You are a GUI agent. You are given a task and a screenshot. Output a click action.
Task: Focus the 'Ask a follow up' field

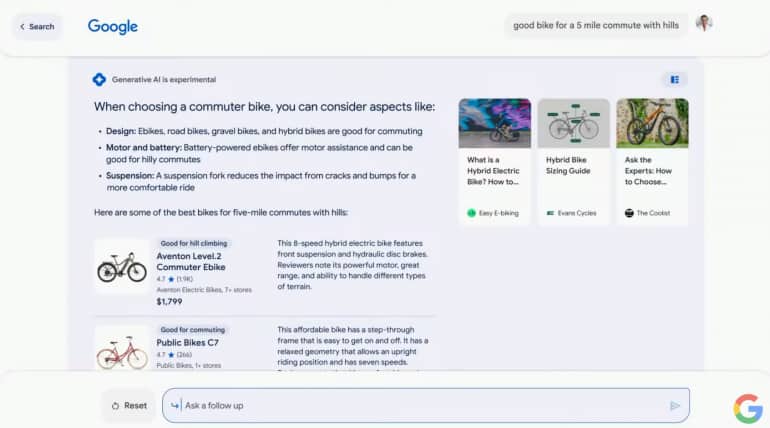[x=426, y=405]
